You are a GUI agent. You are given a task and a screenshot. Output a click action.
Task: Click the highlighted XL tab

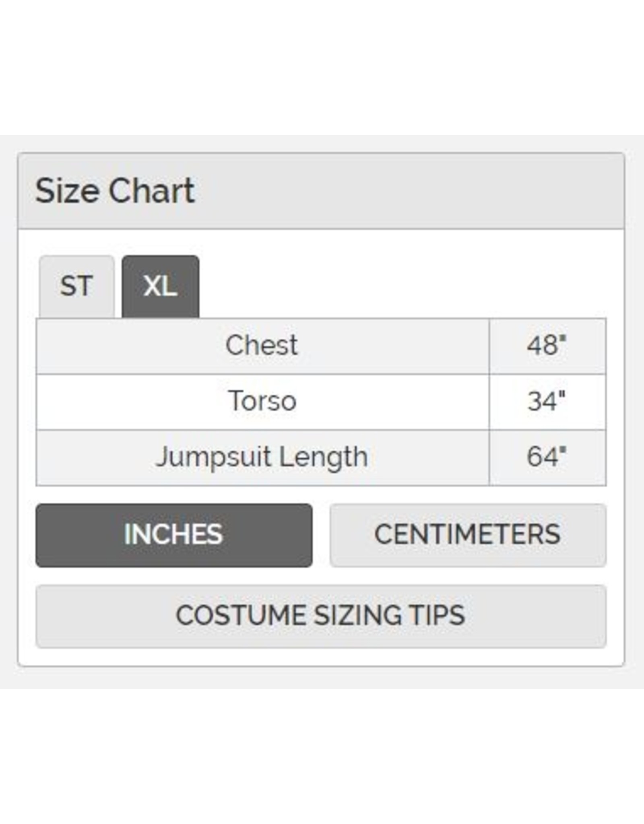click(160, 286)
